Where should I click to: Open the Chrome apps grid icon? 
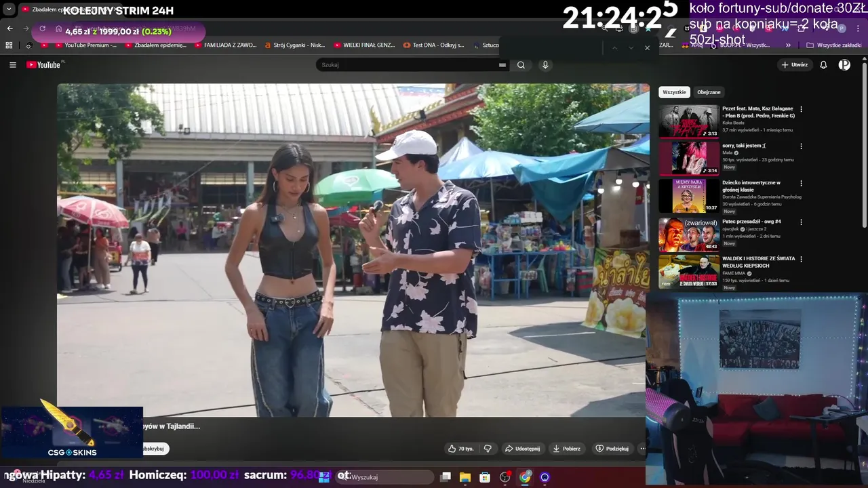[x=9, y=45]
